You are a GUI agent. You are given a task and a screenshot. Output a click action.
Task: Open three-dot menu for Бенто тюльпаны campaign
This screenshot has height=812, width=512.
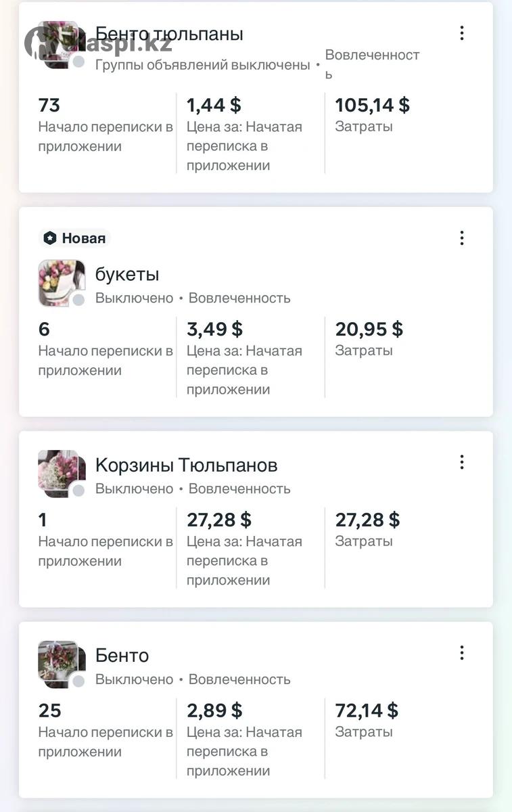pyautogui.click(x=462, y=33)
